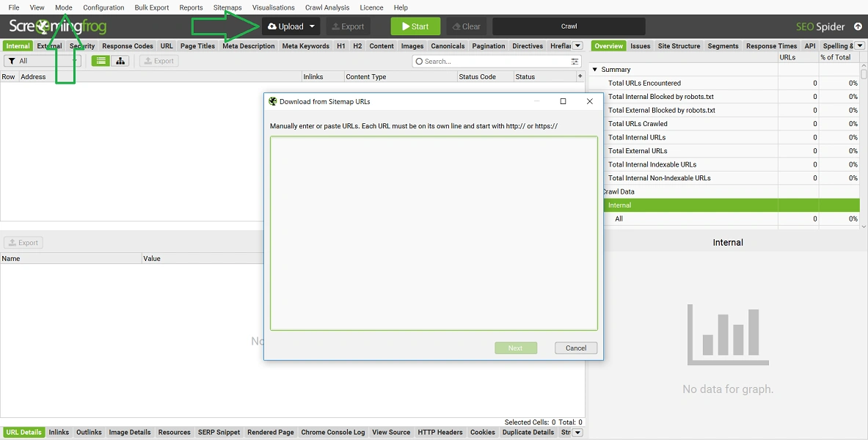Click inside the sitemap URLs text area
Viewport: 868px width, 440px height.
coord(434,233)
